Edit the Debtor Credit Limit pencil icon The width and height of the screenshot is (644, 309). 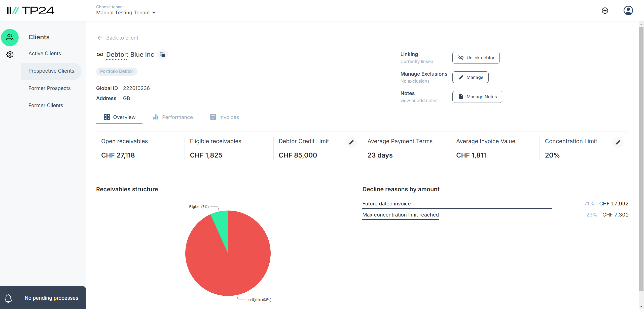(x=351, y=142)
